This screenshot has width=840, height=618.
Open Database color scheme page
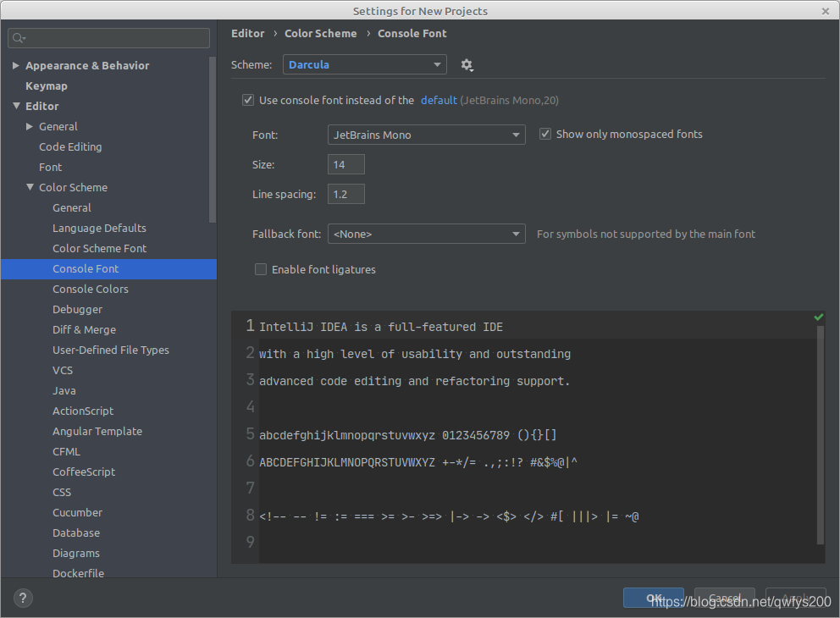[76, 533]
